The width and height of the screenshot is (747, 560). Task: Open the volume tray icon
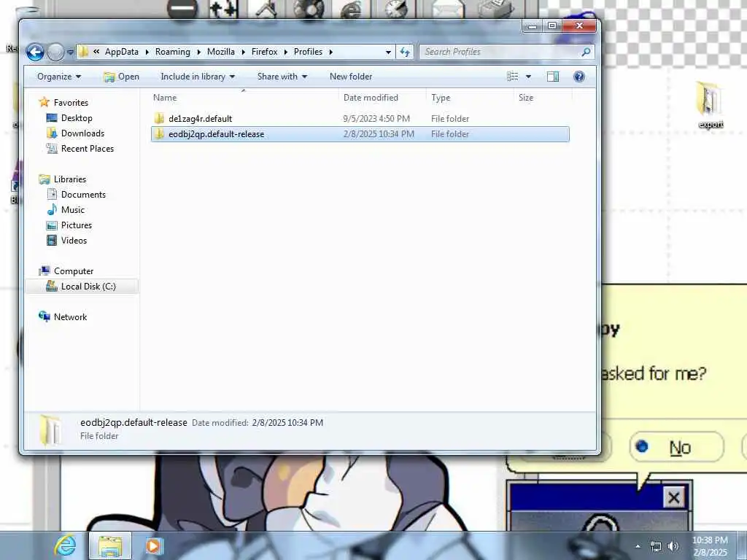click(x=673, y=546)
